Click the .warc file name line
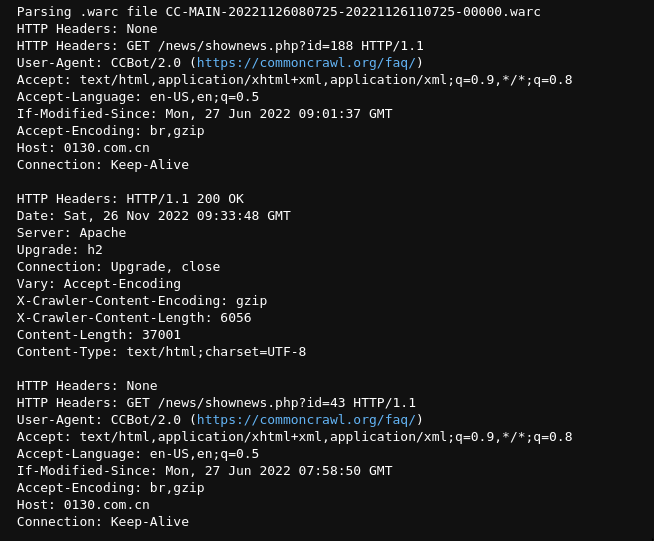The width and height of the screenshot is (654, 541). point(279,12)
